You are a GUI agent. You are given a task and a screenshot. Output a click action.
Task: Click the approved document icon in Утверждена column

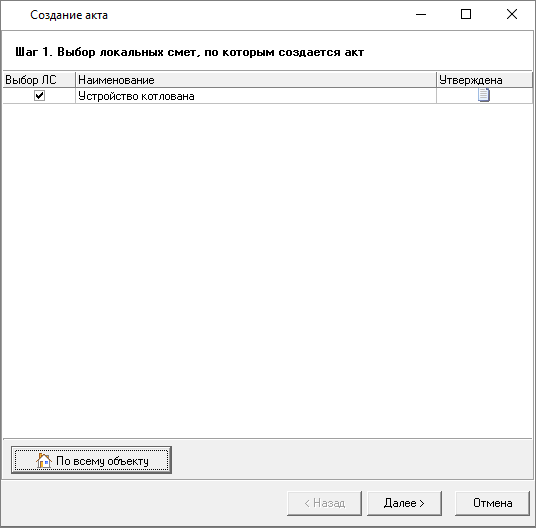483,95
